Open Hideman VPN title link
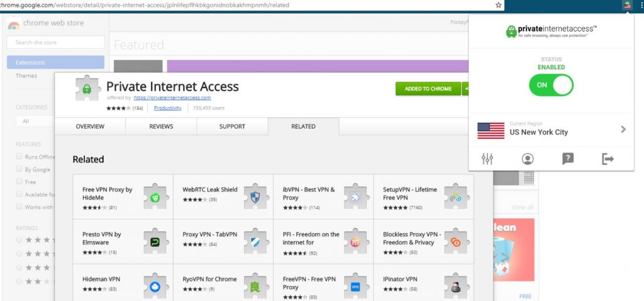The image size is (644, 301). pos(101,279)
